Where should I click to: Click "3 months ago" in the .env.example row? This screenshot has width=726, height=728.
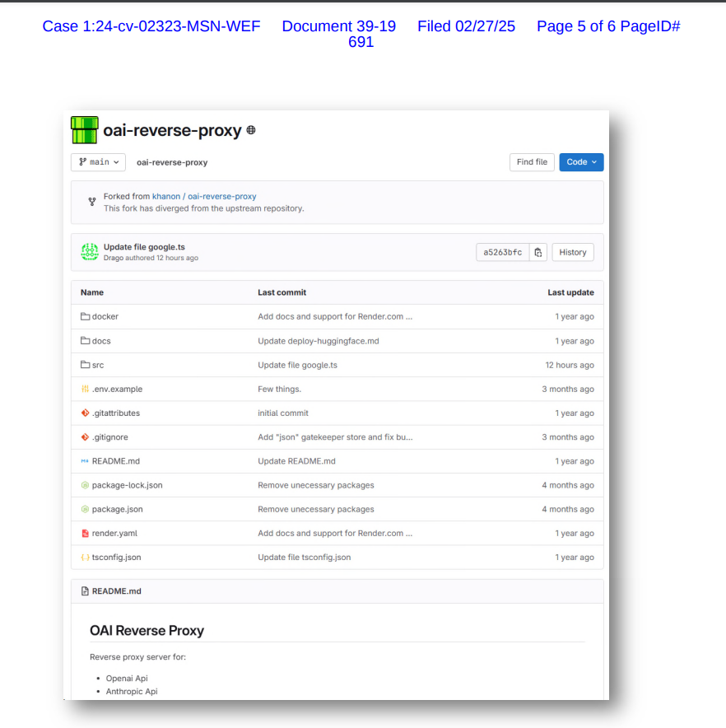pyautogui.click(x=568, y=389)
